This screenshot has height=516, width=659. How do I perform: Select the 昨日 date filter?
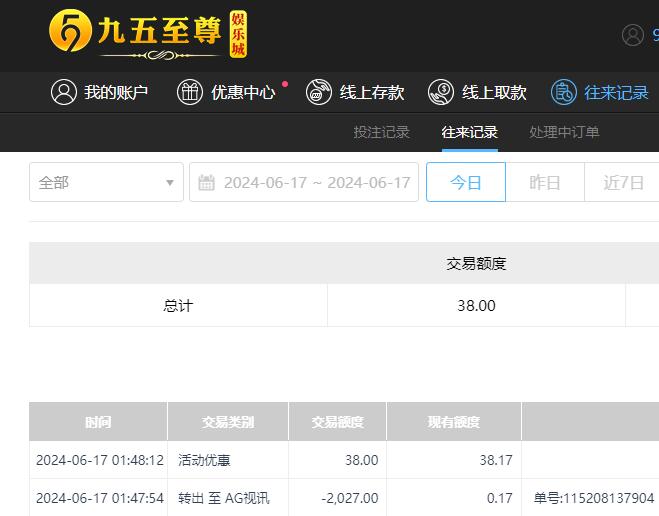[x=545, y=182]
